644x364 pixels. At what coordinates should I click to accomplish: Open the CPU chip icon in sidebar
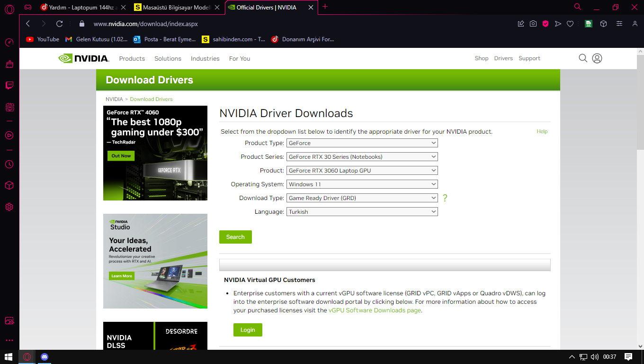pos(9,107)
